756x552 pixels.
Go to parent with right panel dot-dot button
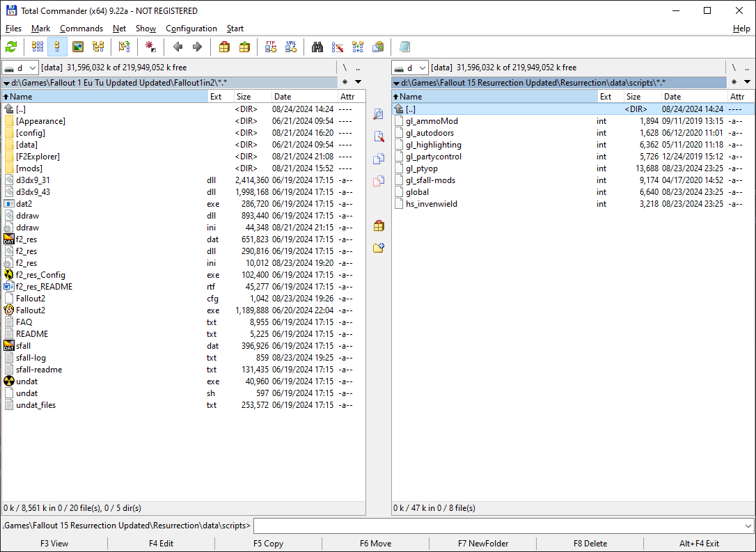[748, 68]
